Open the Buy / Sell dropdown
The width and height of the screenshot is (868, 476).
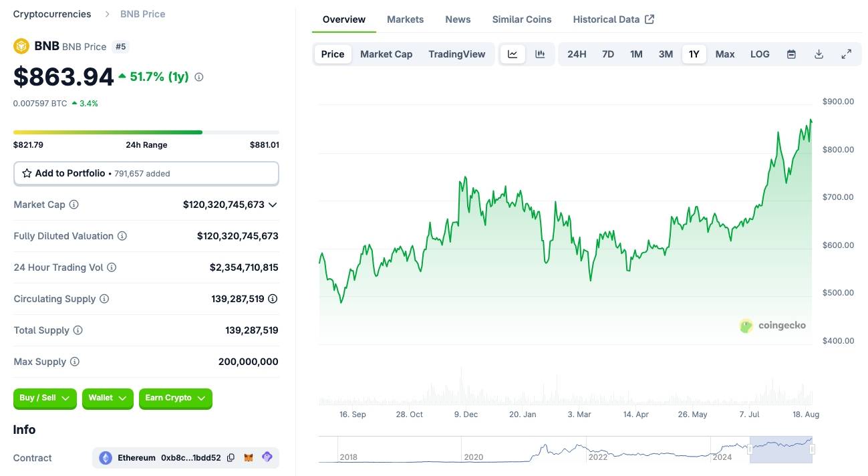45,398
